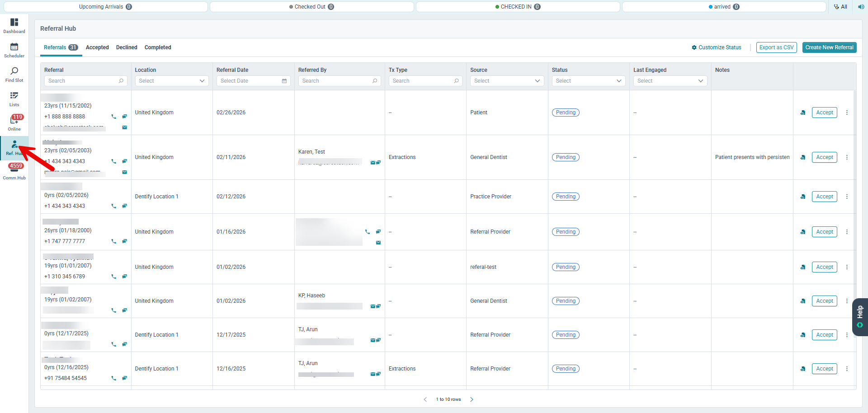
Task: Go to the Scheduler in the sidebar
Action: (x=14, y=50)
